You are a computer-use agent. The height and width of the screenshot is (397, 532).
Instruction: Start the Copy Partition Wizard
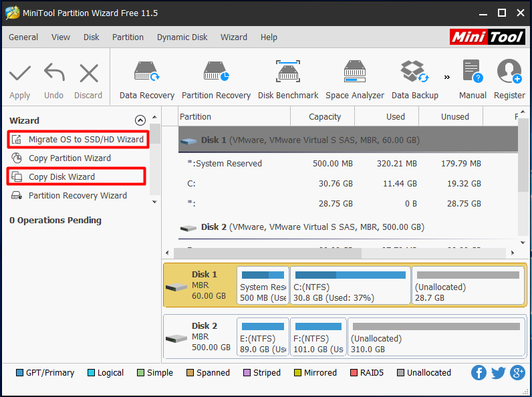point(70,158)
